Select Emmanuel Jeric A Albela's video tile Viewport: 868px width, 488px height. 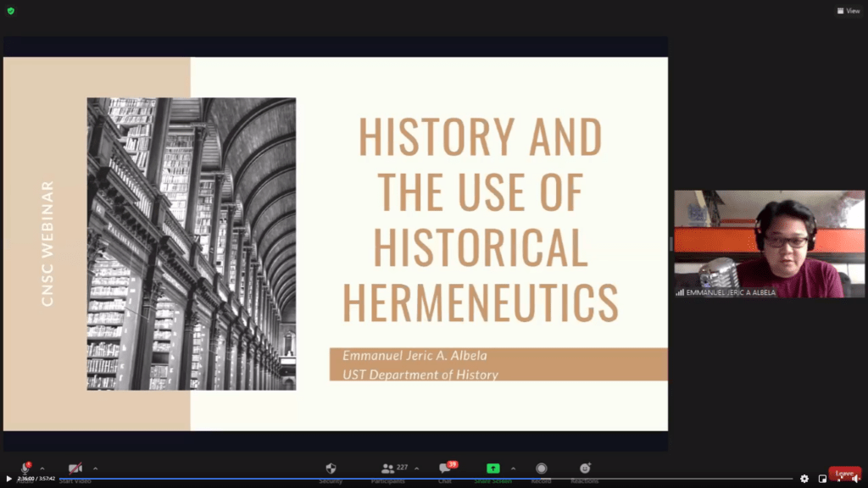coord(770,244)
